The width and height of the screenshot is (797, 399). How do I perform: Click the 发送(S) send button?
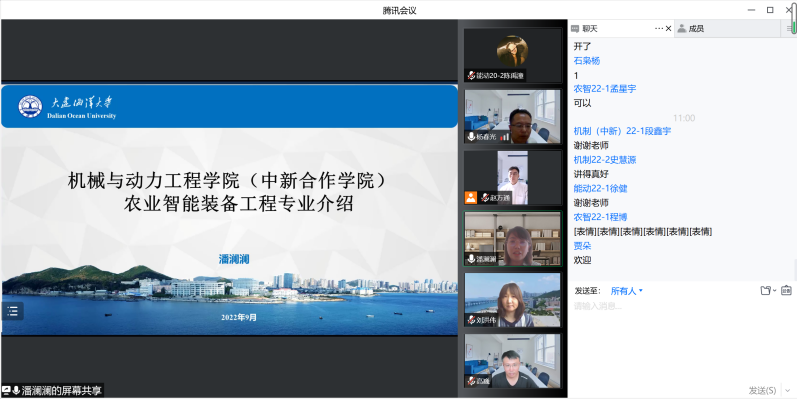click(x=762, y=390)
